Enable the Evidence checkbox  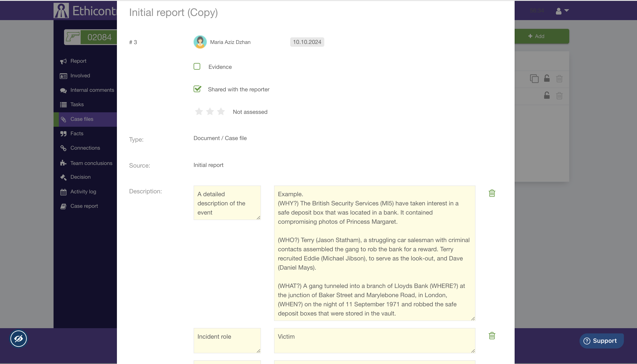point(197,66)
